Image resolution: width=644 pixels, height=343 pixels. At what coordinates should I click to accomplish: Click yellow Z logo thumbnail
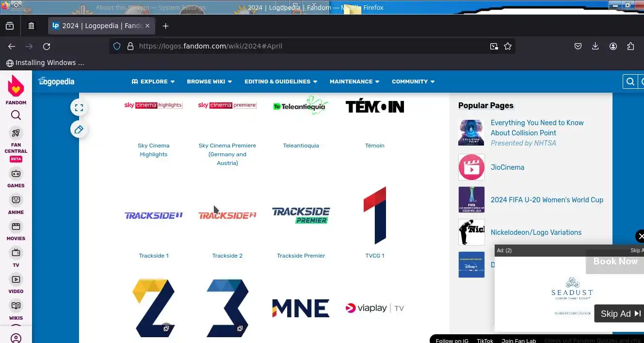pyautogui.click(x=153, y=308)
